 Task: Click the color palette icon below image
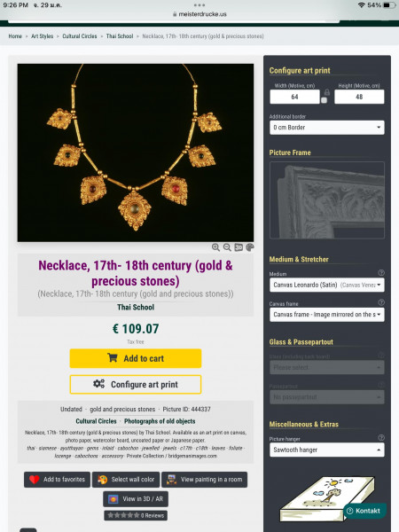[250, 247]
